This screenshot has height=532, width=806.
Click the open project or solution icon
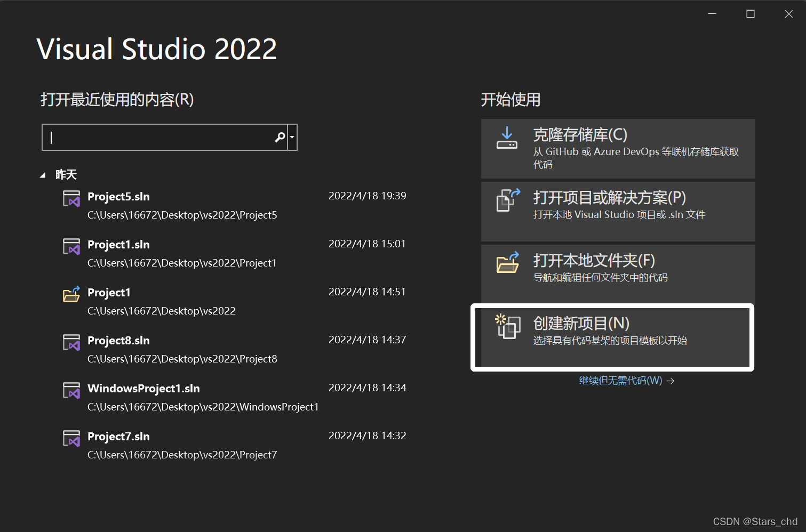coord(508,200)
